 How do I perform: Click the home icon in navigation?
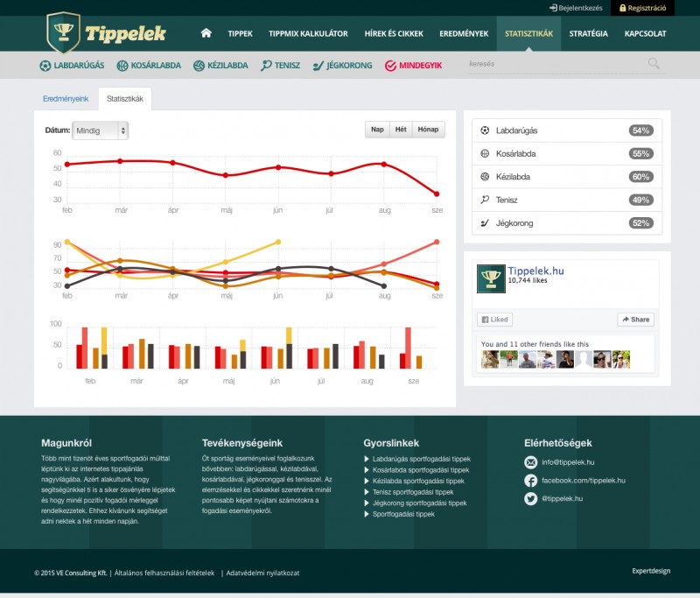(x=206, y=33)
